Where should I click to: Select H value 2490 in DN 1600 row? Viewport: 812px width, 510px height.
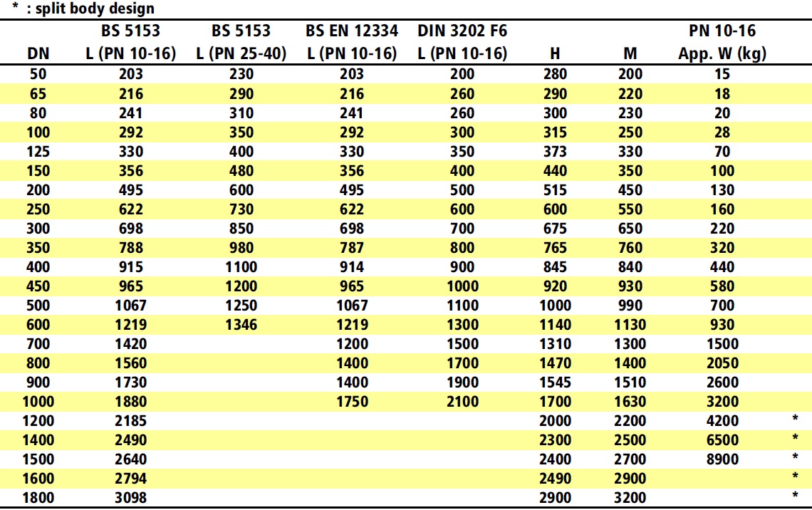(x=555, y=479)
